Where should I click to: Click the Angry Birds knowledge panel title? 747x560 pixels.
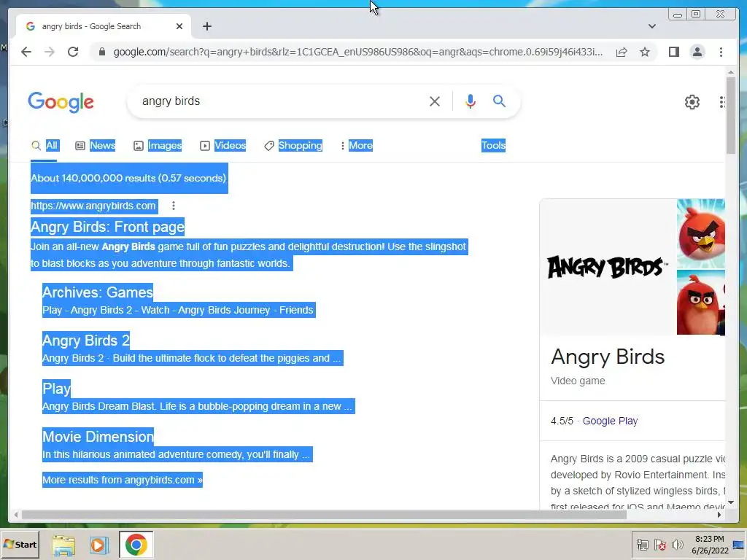(608, 357)
